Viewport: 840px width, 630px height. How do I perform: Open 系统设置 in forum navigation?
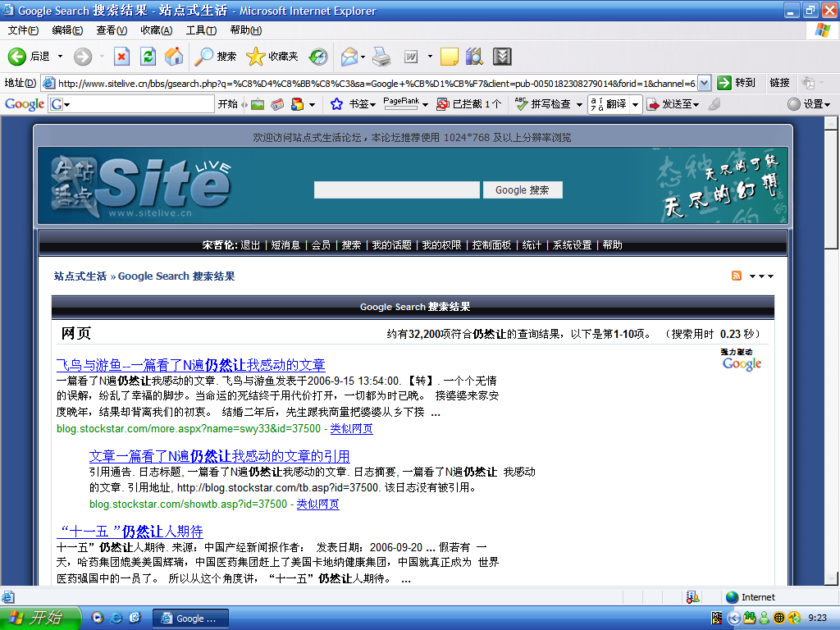click(x=572, y=244)
